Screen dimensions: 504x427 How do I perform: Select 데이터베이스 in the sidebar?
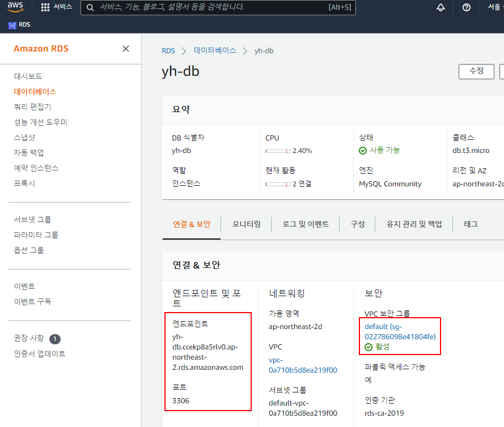(x=35, y=92)
